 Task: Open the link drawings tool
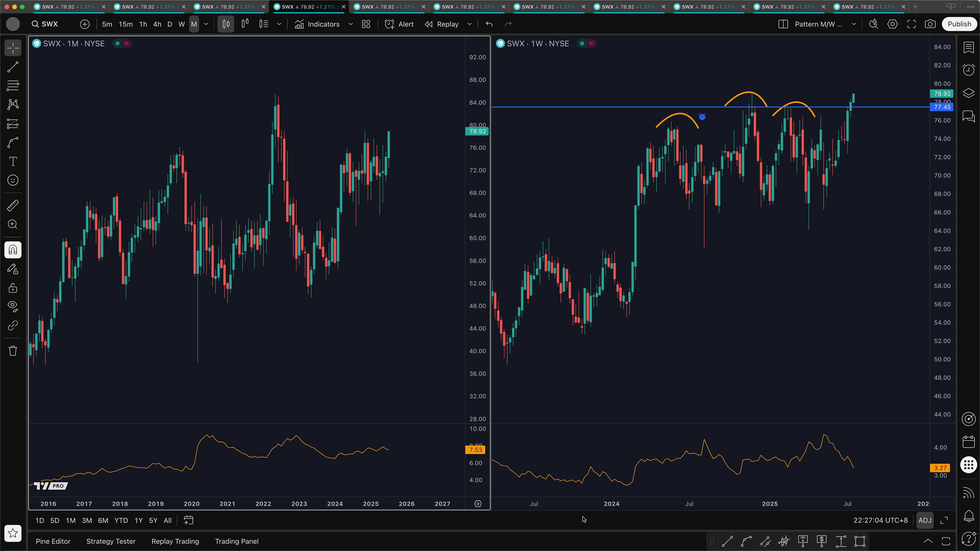coord(13,325)
